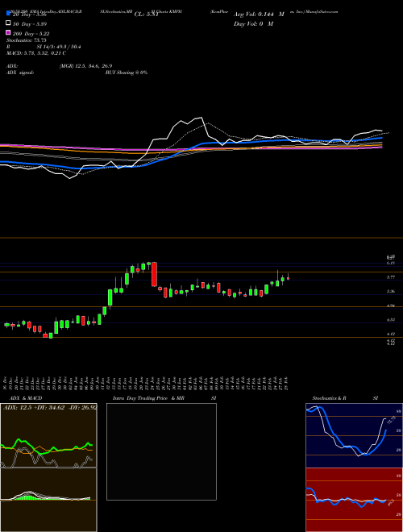Select the '50 Day - 5.89' legend text

point(30,24)
